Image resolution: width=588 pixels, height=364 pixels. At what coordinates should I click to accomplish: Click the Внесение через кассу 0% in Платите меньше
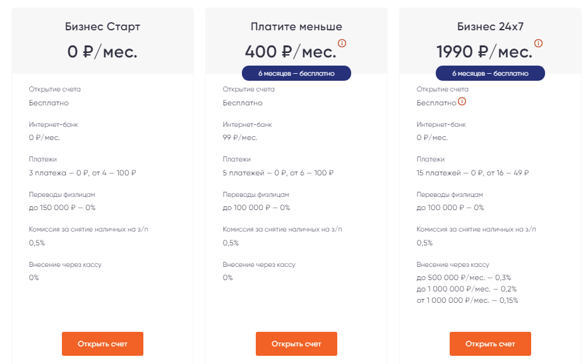(226, 276)
